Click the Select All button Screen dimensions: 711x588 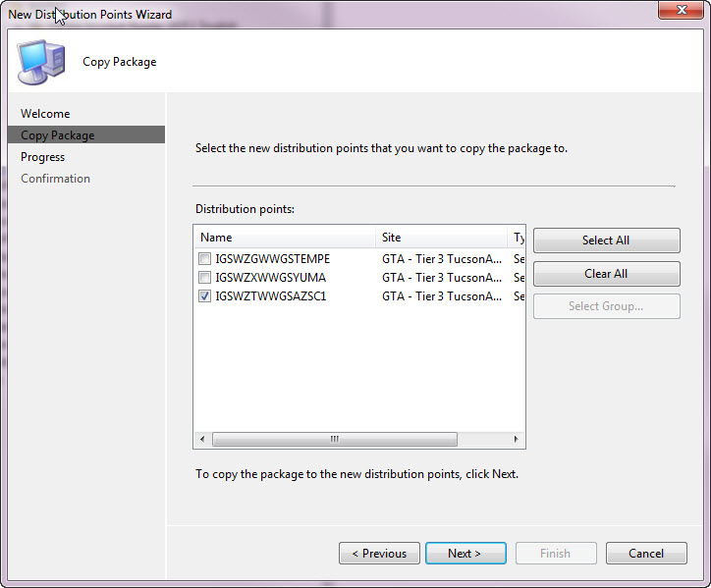coord(606,241)
